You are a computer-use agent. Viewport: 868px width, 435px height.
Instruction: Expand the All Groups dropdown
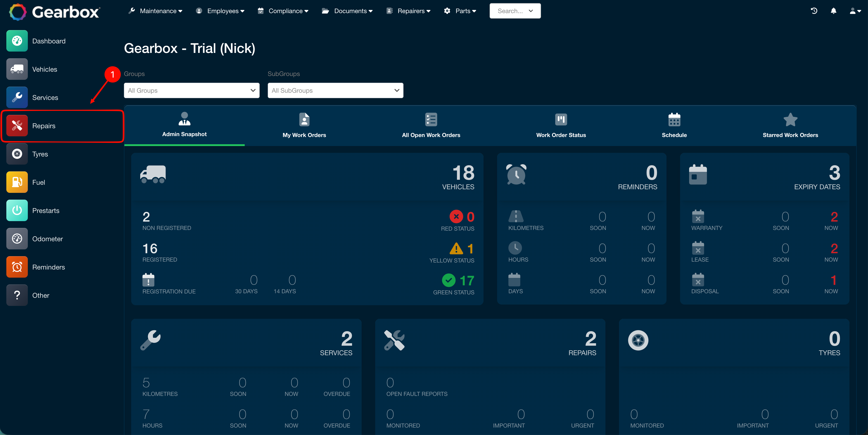(x=191, y=90)
